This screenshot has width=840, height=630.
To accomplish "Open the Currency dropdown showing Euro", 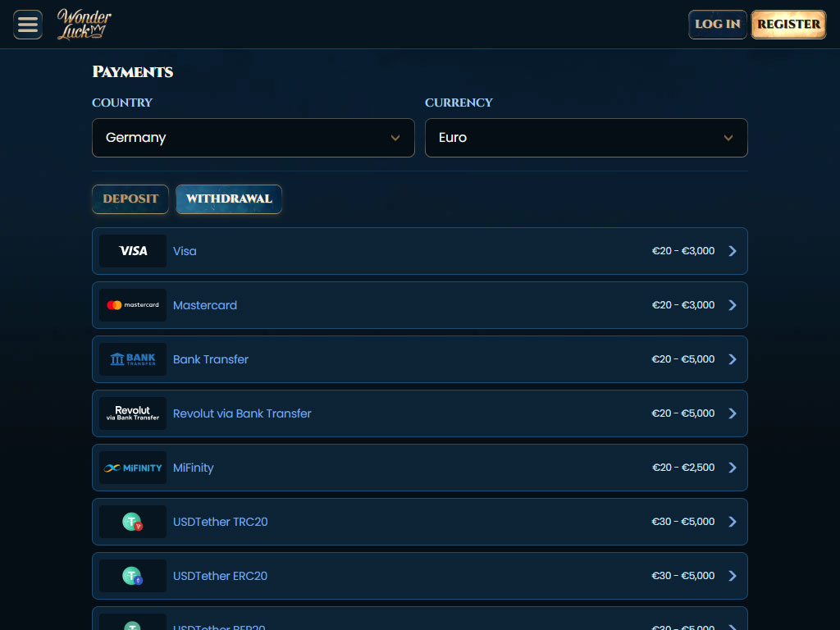I will point(586,138).
